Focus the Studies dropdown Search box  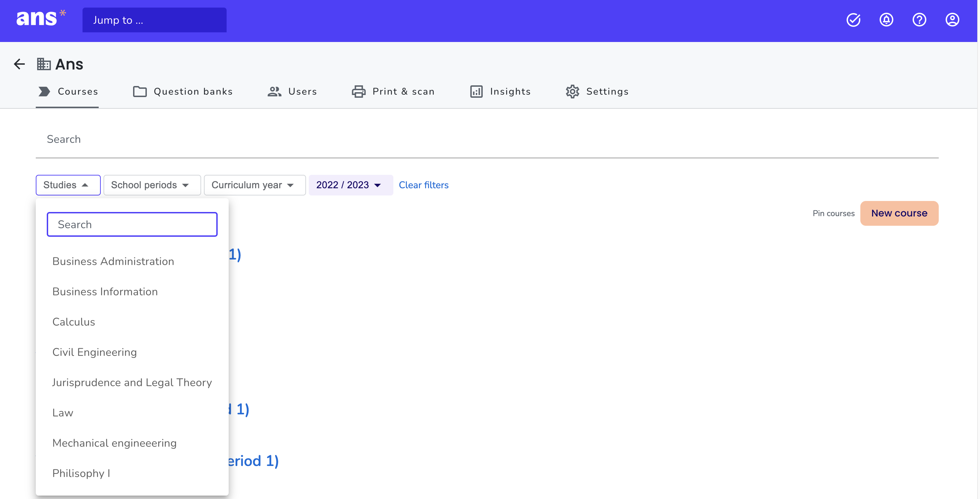click(x=132, y=224)
